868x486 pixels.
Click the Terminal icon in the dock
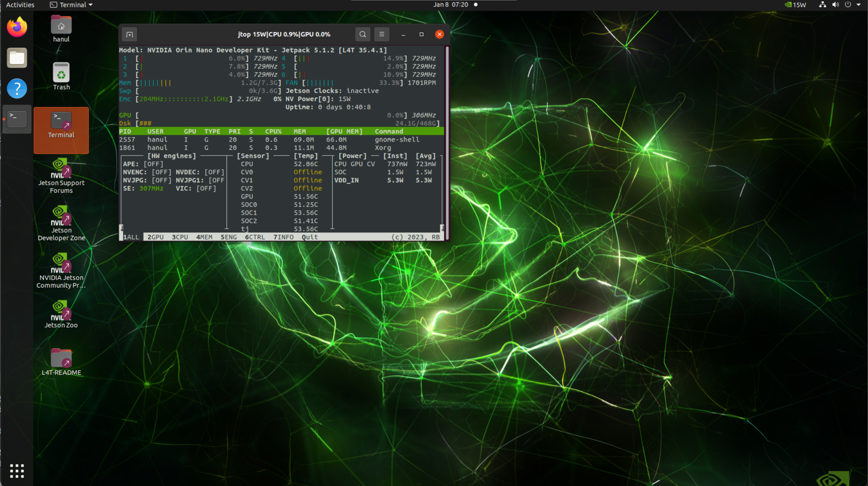pos(17,119)
